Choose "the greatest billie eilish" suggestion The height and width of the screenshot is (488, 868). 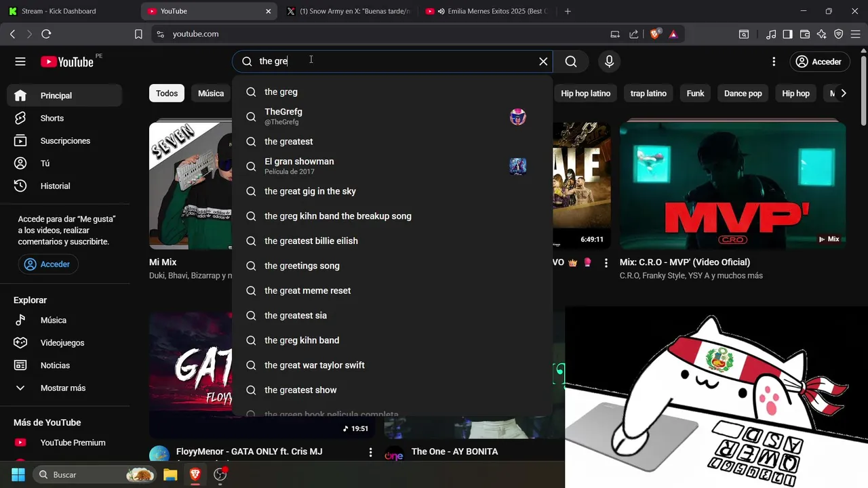(x=392, y=241)
